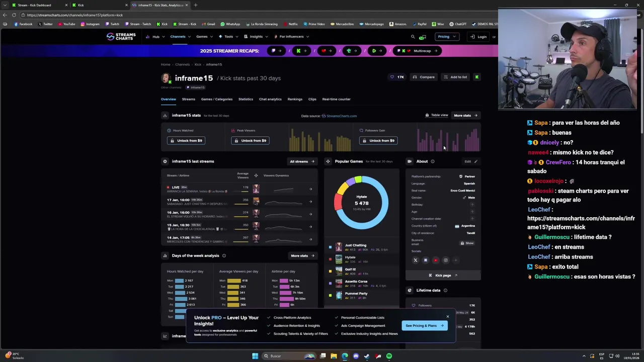Click Unlock from $9 under Followers Gain

point(378,141)
